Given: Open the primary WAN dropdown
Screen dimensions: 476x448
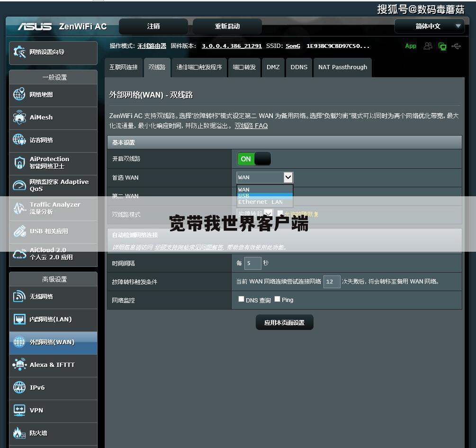Looking at the screenshot, I should [265, 177].
